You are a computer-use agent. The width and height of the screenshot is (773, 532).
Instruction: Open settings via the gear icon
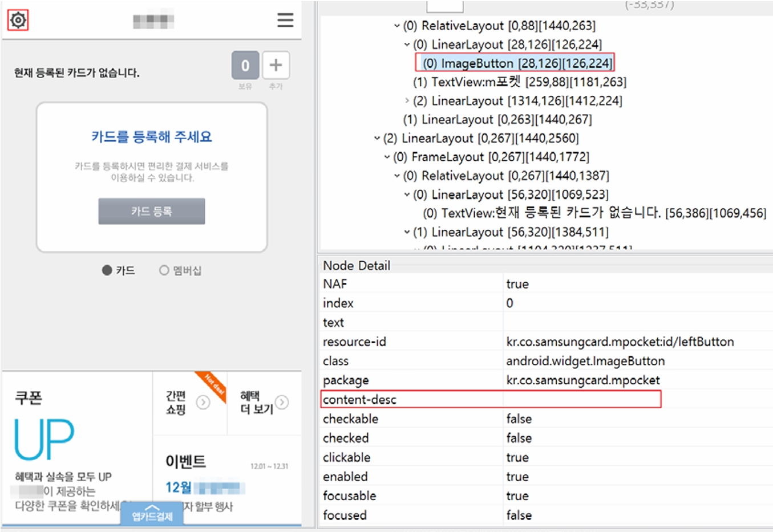pyautogui.click(x=18, y=21)
